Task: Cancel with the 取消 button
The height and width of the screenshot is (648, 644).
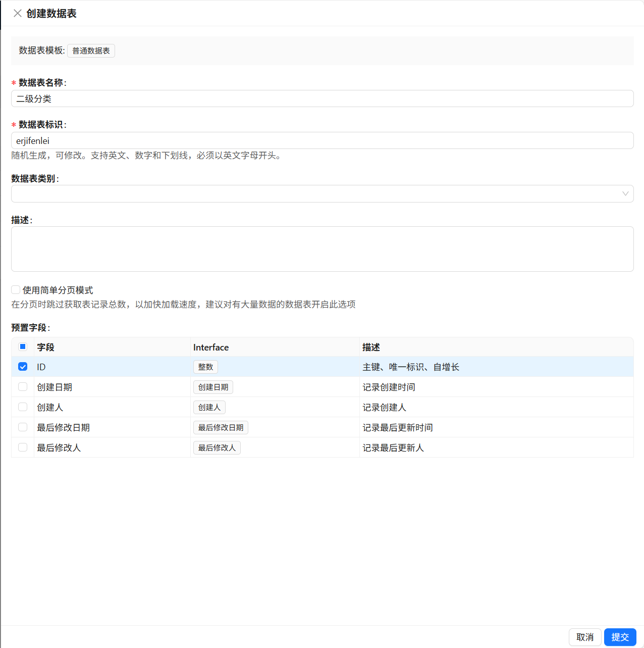Action: pyautogui.click(x=585, y=637)
